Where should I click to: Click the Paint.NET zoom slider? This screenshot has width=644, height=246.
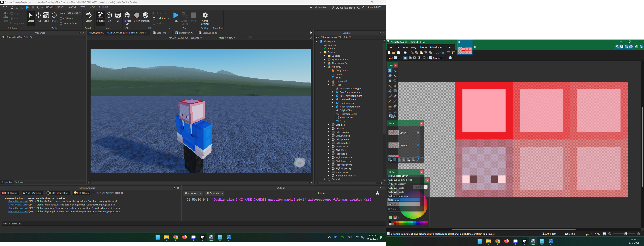[x=626, y=234]
